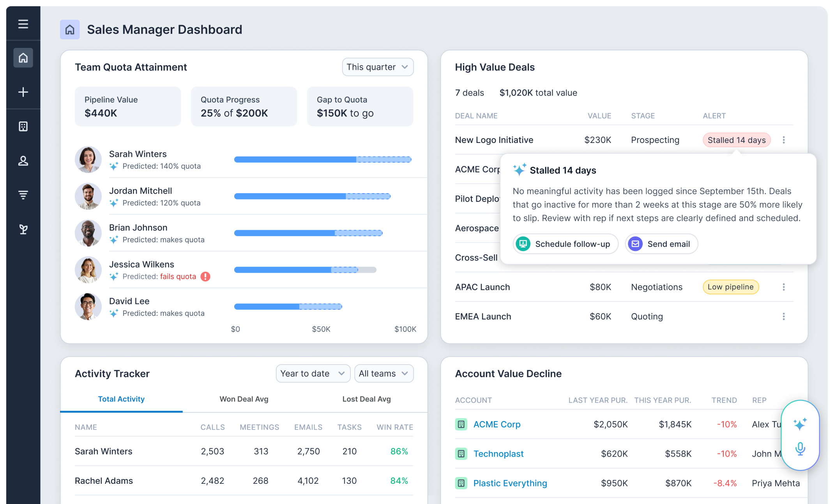Click the Gap to Quota $150K card

pos(360,106)
